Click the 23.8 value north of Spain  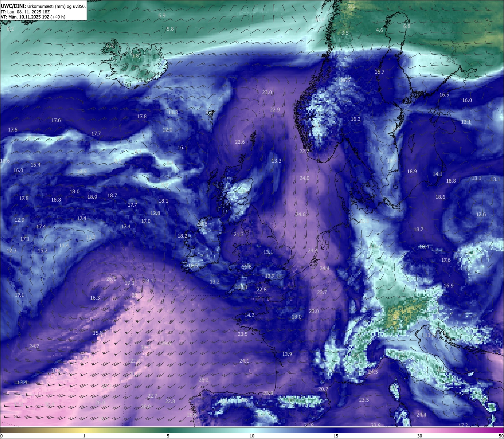click(268, 393)
